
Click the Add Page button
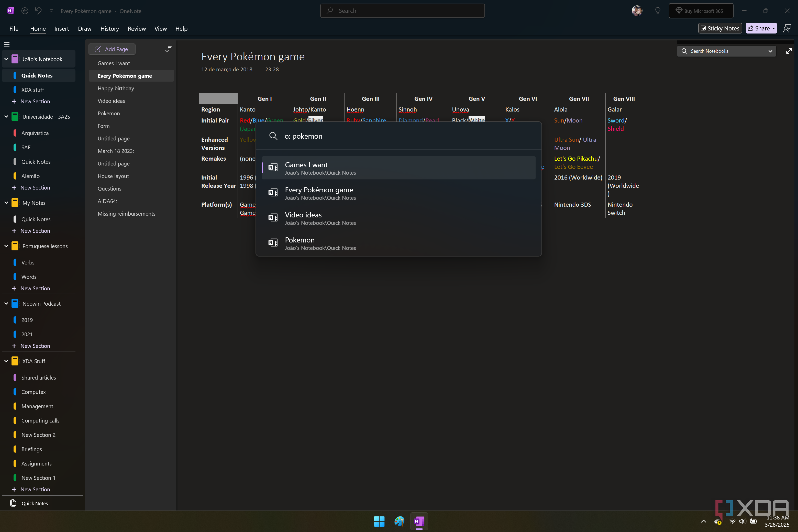[112, 49]
